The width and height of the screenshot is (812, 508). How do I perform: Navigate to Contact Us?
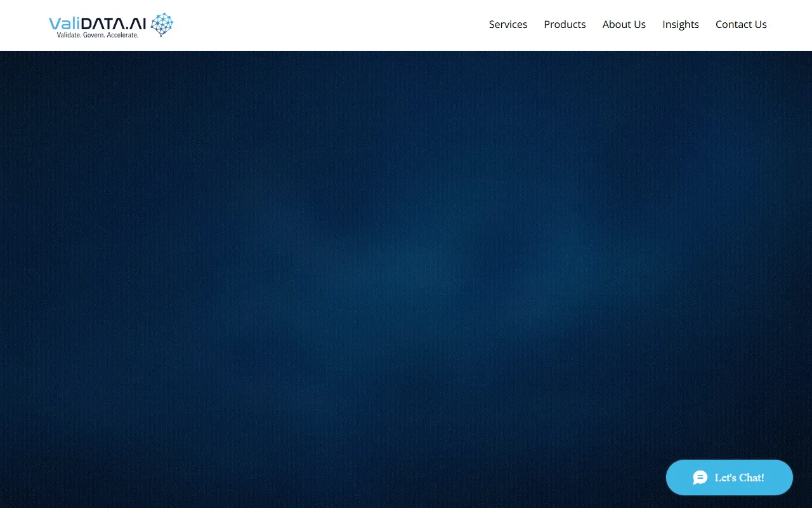(741, 24)
